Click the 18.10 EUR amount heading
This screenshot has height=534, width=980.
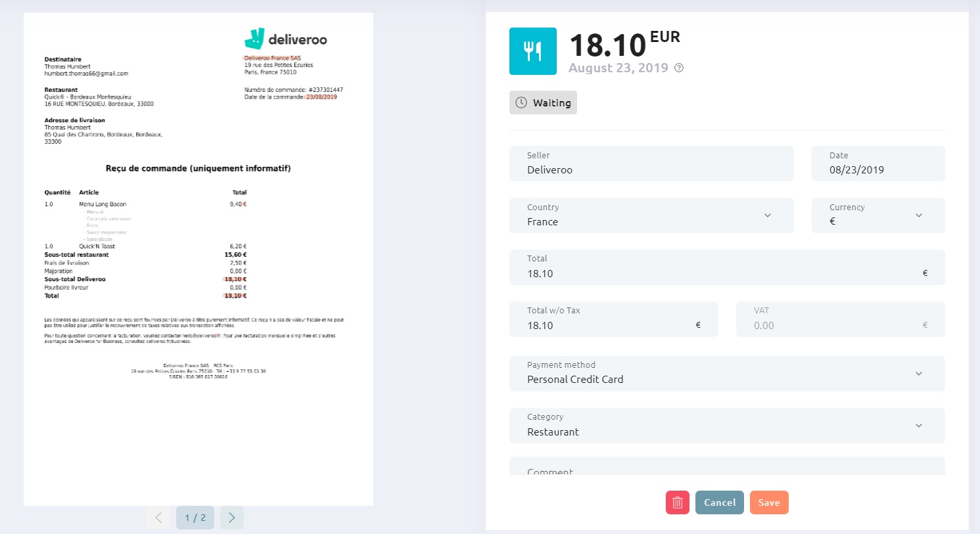(x=624, y=45)
